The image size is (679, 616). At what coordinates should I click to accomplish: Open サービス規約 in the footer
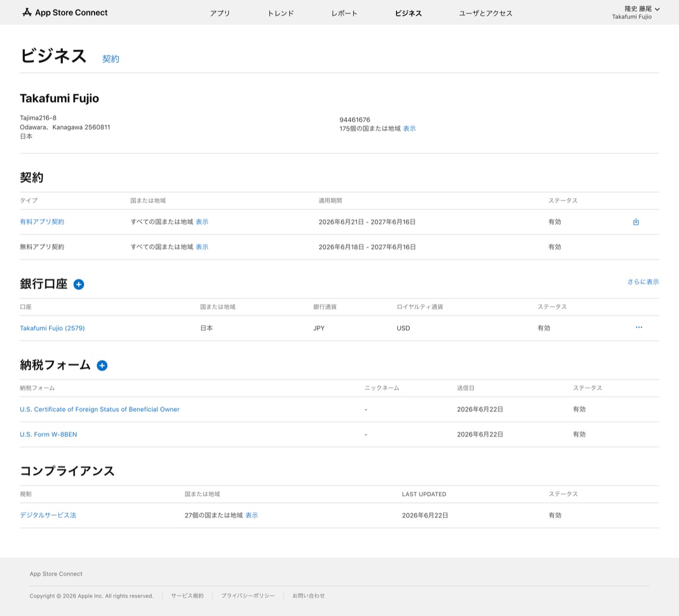click(187, 596)
